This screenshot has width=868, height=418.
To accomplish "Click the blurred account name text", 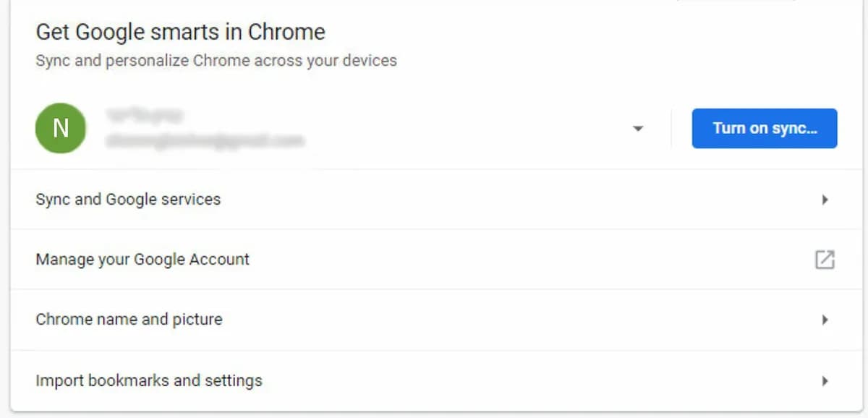I will [144, 115].
